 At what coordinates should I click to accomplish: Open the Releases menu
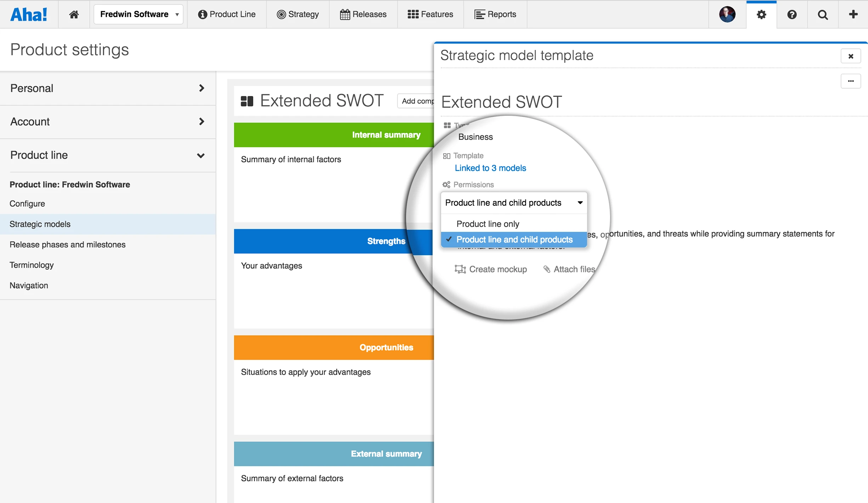(363, 14)
